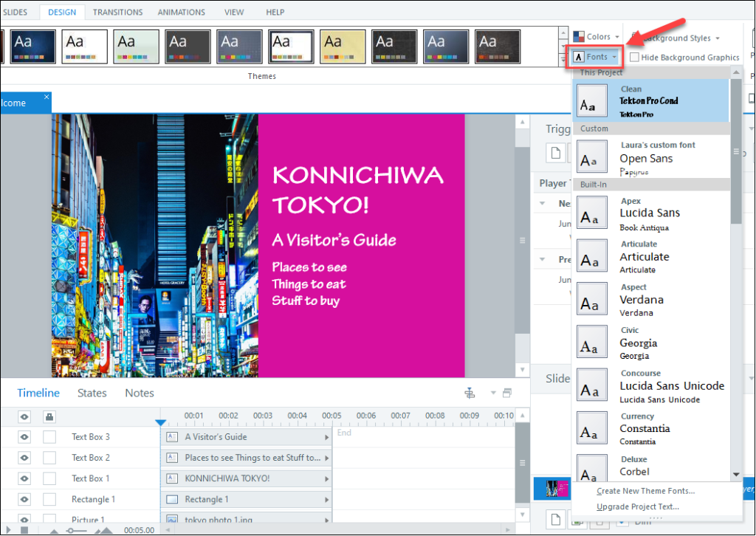Open the Colors theme dropdown
The image size is (756, 536).
597,37
